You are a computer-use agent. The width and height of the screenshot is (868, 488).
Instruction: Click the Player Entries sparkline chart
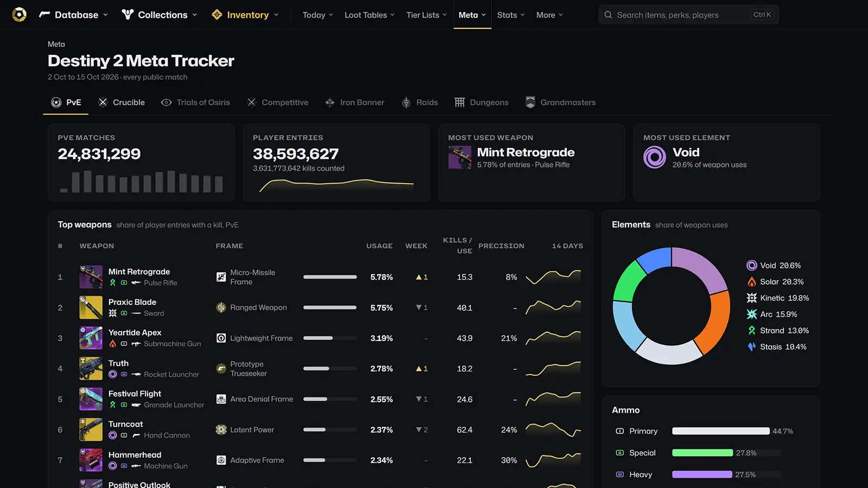tap(336, 185)
